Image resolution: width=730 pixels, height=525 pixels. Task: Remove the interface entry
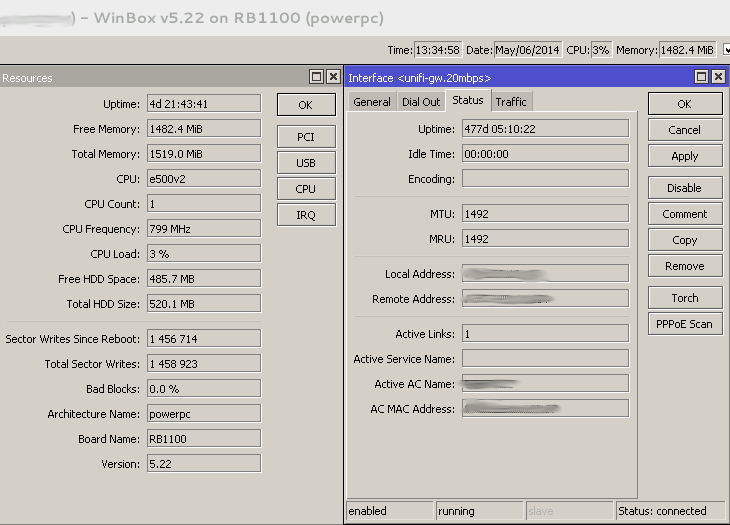pyautogui.click(x=685, y=266)
